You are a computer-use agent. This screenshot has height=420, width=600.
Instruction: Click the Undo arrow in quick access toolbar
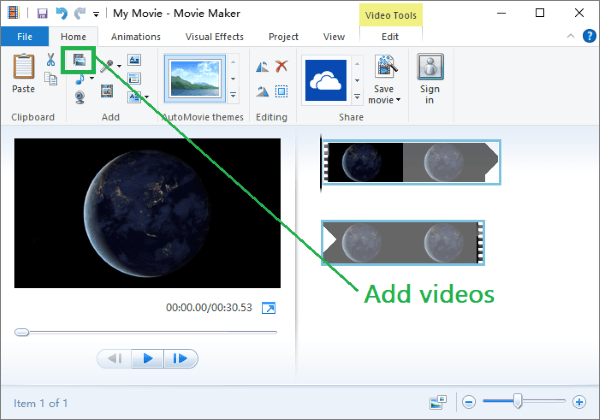[x=61, y=13]
